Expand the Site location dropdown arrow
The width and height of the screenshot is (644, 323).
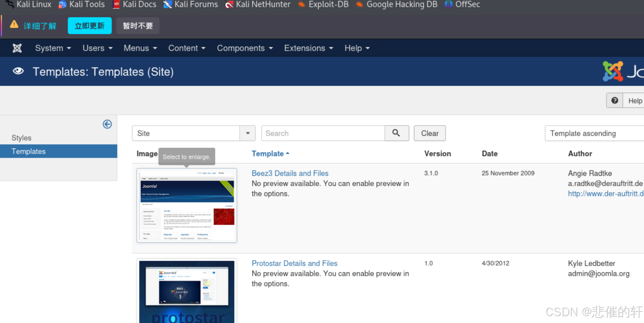click(248, 133)
